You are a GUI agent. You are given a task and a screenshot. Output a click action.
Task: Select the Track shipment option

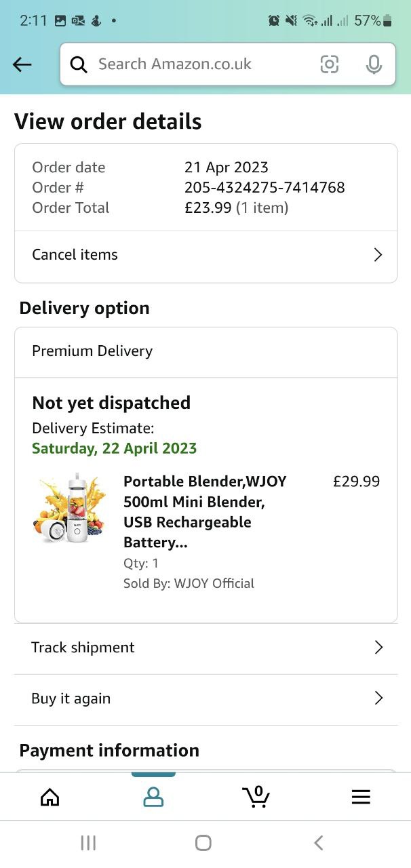tap(83, 648)
